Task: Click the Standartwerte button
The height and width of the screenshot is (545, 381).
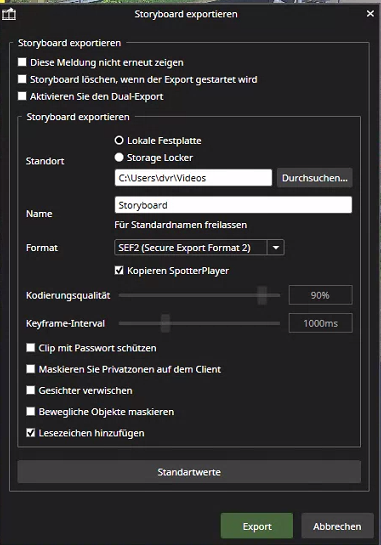Action: pyautogui.click(x=189, y=472)
